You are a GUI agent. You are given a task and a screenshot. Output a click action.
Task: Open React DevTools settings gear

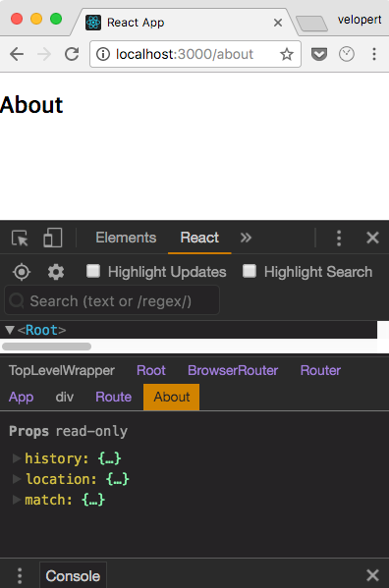tap(56, 272)
